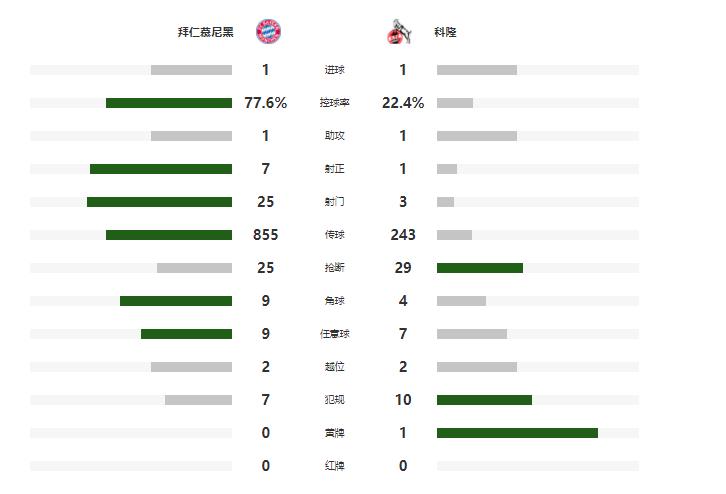Screen dimensions: 726x494
Task: Click Köln's green 犯规 bar
Action: coord(484,400)
